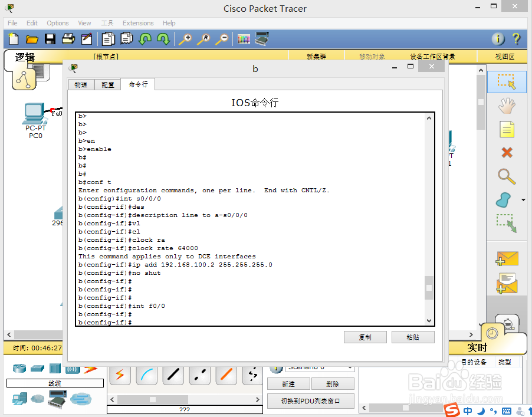Switch to the 物理 tab
The width and height of the screenshot is (532, 417).
click(81, 85)
